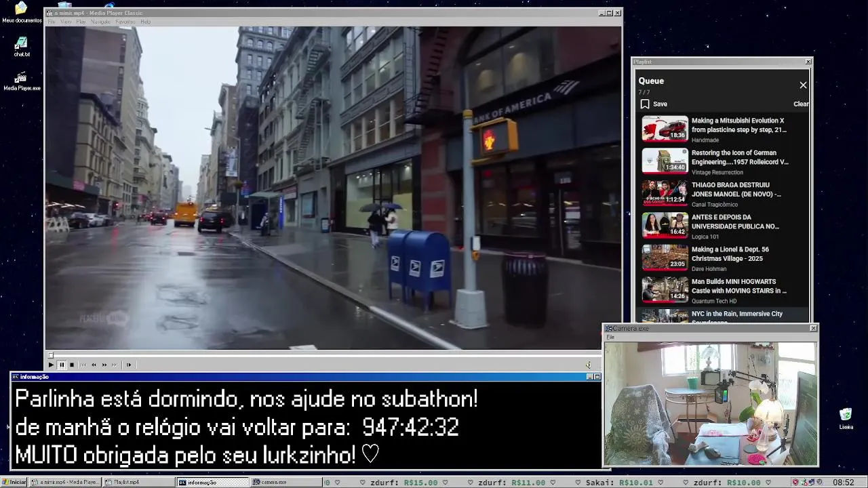Select the chat.txt desktop file icon
The width and height of the screenshot is (868, 488).
[22, 47]
